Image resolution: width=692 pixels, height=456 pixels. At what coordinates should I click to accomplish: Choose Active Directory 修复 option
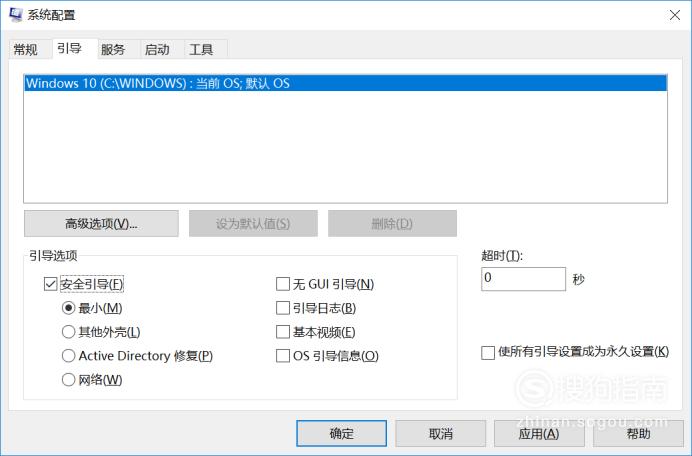pyautogui.click(x=68, y=356)
